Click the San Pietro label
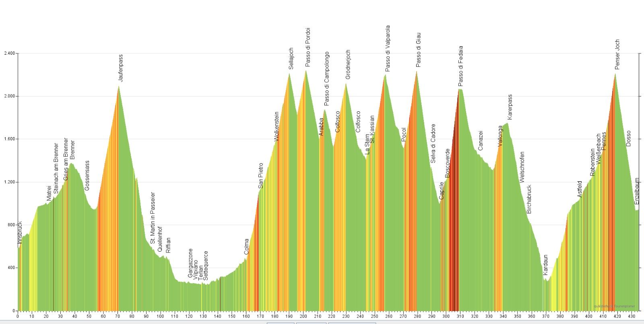 [261, 176]
